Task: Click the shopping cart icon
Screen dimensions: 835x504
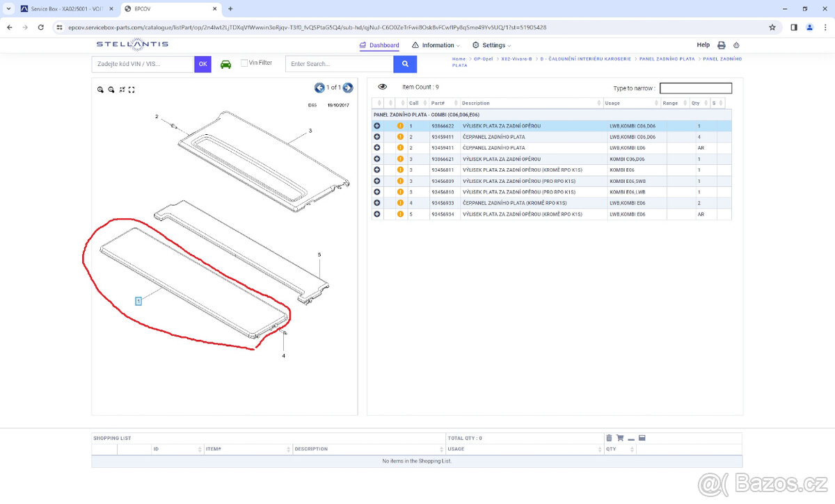Action: pos(620,438)
